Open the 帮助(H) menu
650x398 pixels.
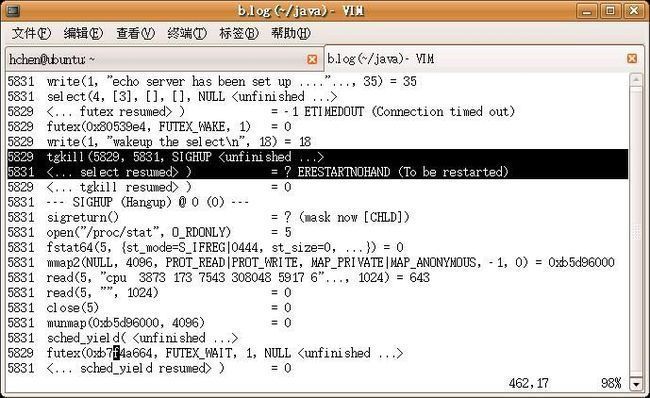coord(291,33)
